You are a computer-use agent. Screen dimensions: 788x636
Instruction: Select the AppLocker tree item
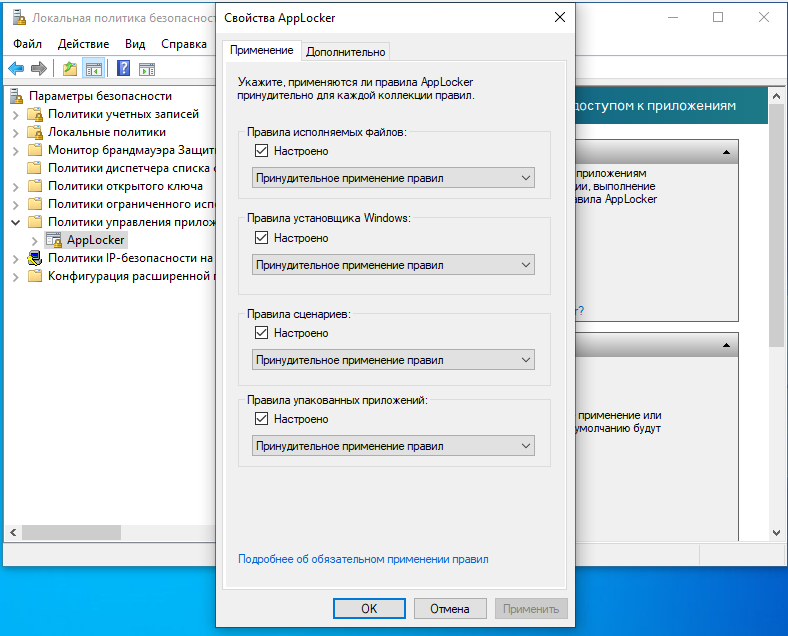[95, 240]
